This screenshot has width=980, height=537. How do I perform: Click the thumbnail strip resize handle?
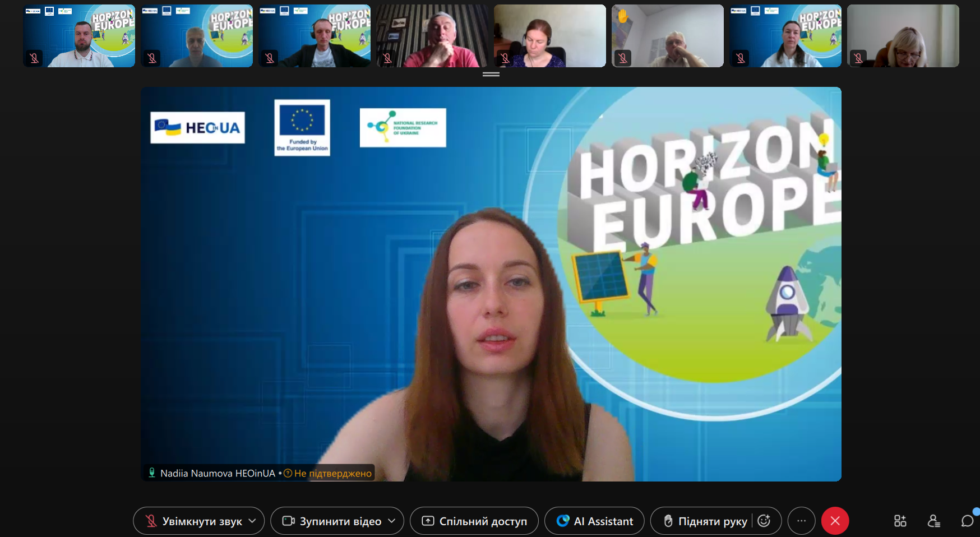(491, 74)
